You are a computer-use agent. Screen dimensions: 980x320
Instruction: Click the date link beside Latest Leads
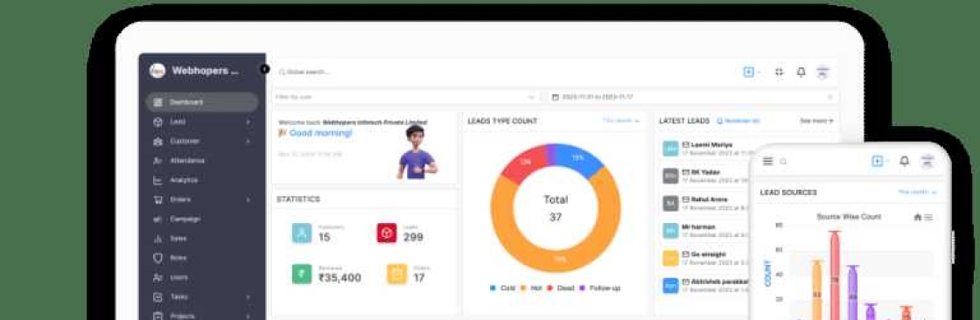[x=738, y=121]
